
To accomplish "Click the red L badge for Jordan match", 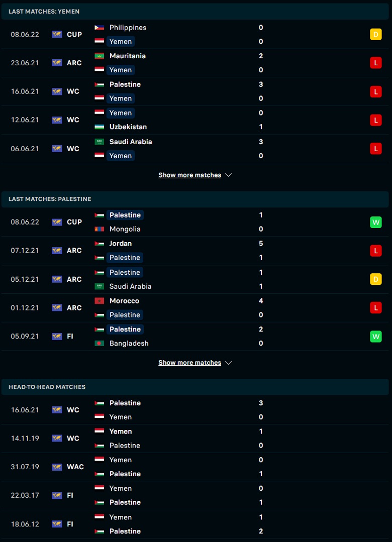I will pos(376,251).
